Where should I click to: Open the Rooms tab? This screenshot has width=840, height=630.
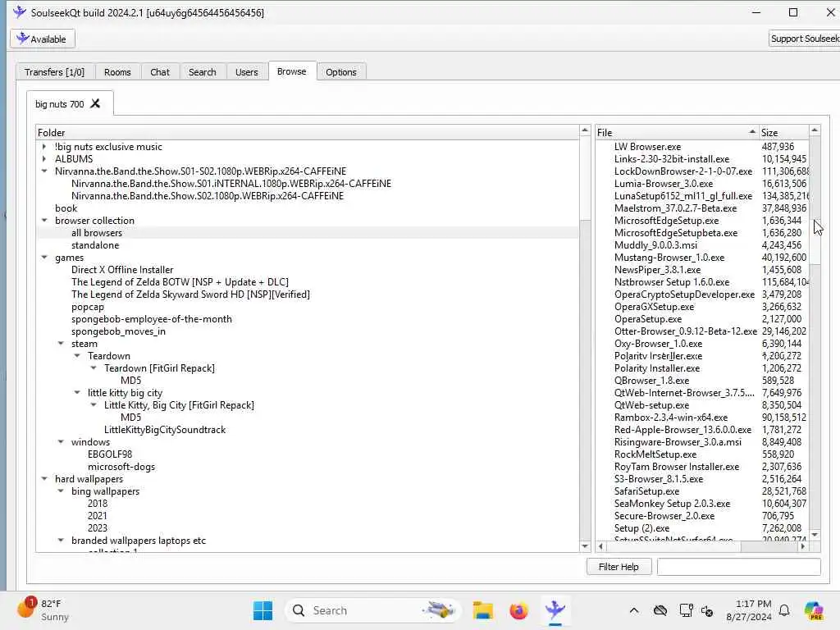pos(117,72)
